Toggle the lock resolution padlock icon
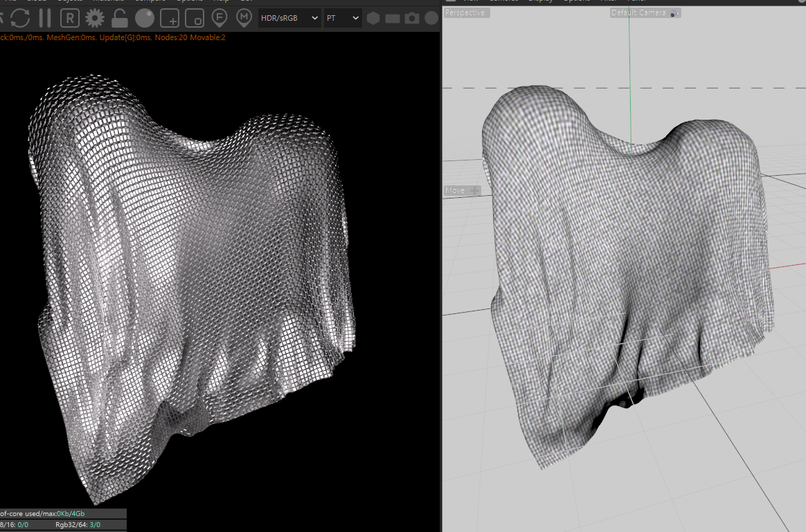This screenshot has height=532, width=806. pyautogui.click(x=120, y=19)
